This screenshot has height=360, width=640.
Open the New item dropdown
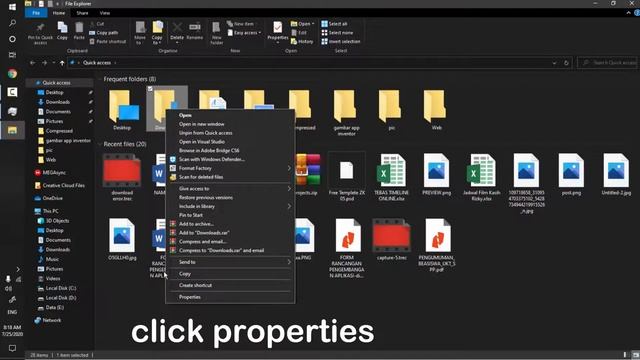point(240,24)
